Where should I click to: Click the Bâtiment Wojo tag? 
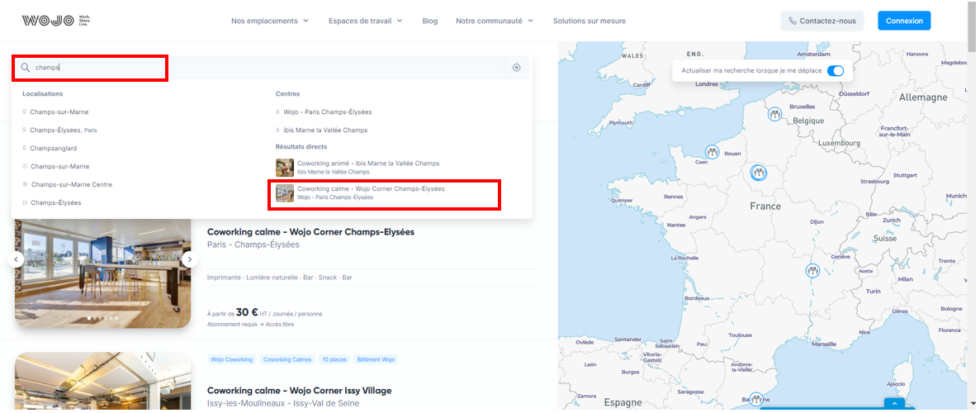pos(376,360)
